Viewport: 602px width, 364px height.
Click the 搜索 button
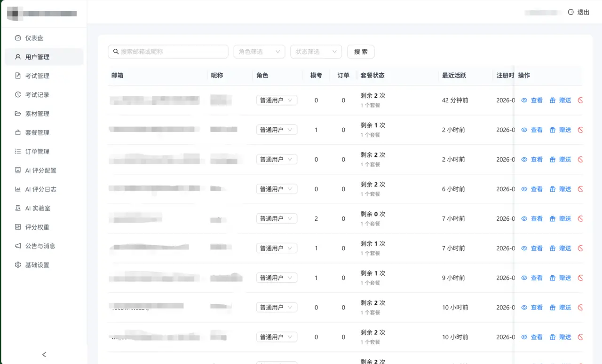coord(361,52)
